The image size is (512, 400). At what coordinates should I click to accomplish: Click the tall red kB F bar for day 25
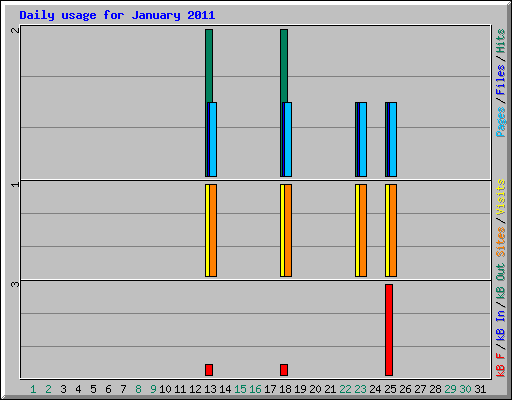click(389, 330)
